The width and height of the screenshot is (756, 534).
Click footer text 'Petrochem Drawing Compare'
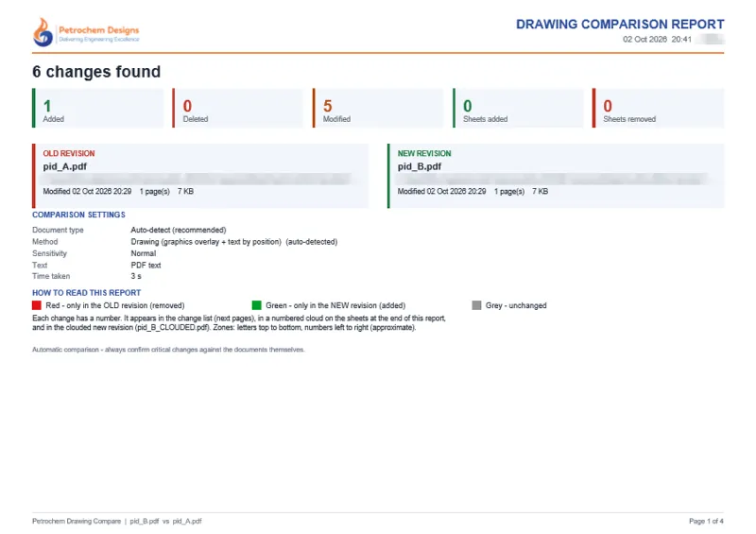coord(77,521)
